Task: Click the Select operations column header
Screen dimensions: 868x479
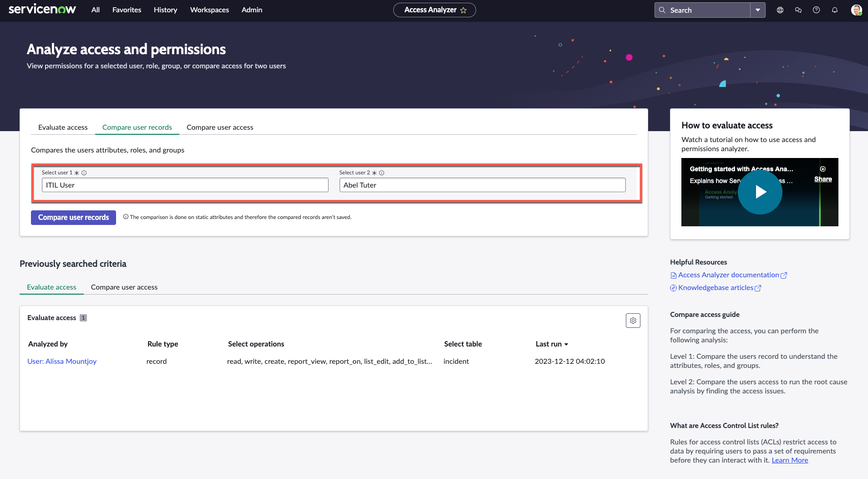Action: pos(256,344)
